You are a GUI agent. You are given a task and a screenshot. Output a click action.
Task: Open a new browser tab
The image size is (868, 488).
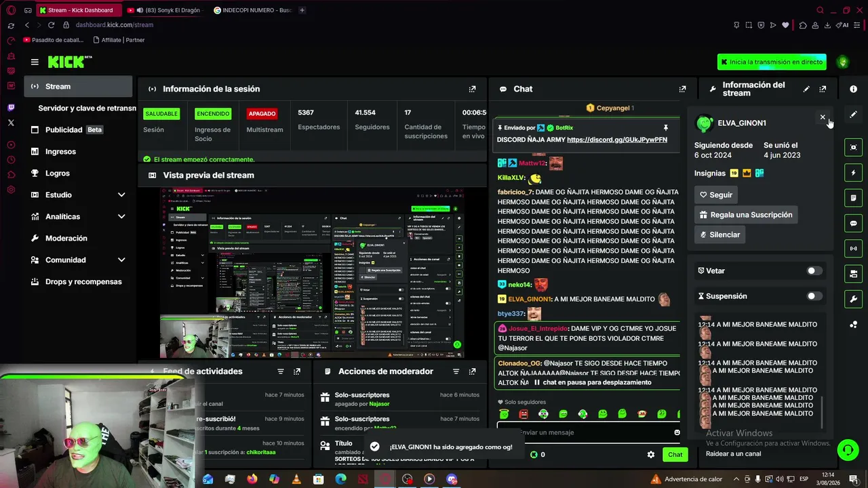[302, 10]
